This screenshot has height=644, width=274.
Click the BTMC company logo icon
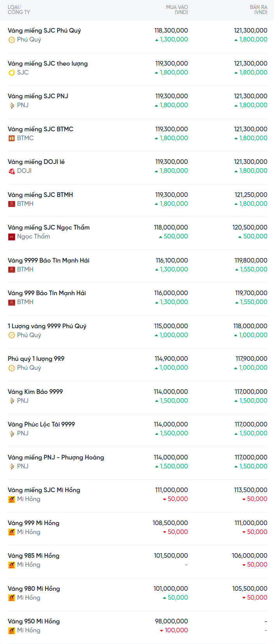pos(12,138)
